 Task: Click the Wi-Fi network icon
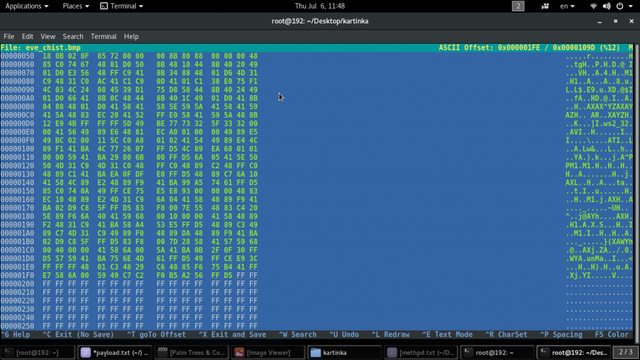[593, 6]
